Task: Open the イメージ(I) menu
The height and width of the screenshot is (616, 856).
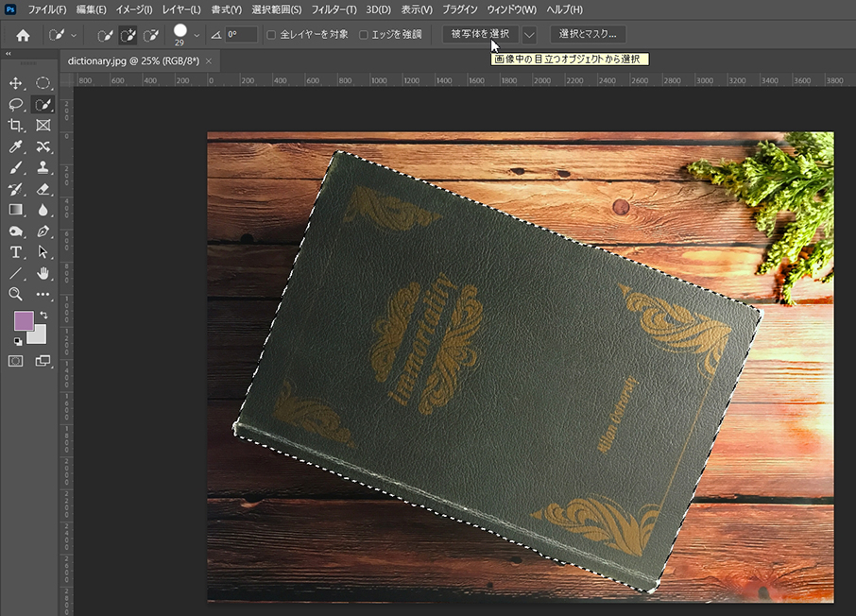Action: tap(134, 9)
